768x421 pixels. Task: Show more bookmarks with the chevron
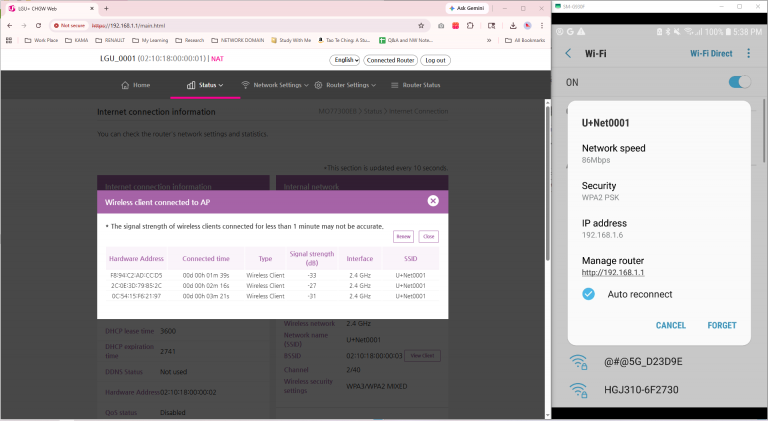[489, 40]
